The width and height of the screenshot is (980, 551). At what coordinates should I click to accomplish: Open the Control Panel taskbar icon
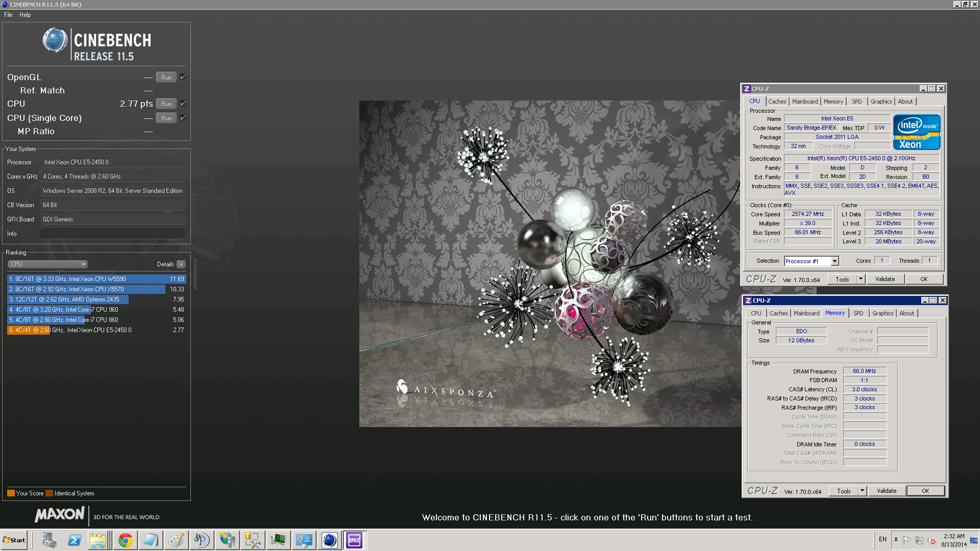(x=304, y=540)
